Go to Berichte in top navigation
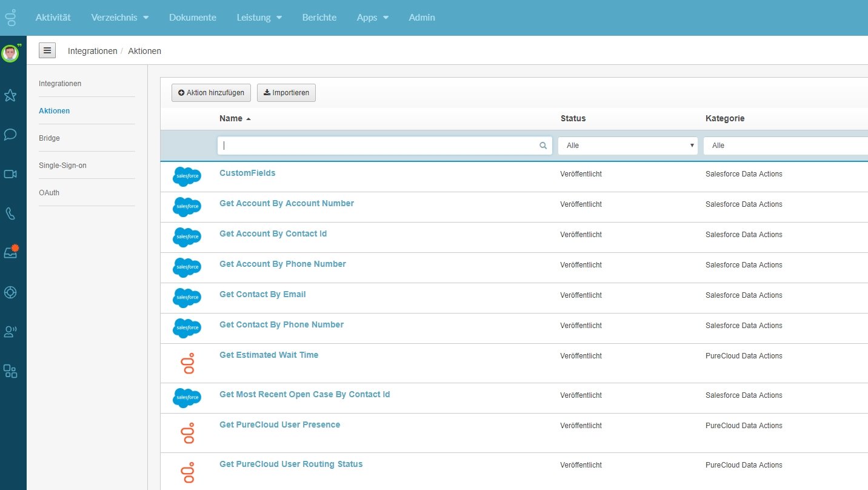 pos(319,18)
